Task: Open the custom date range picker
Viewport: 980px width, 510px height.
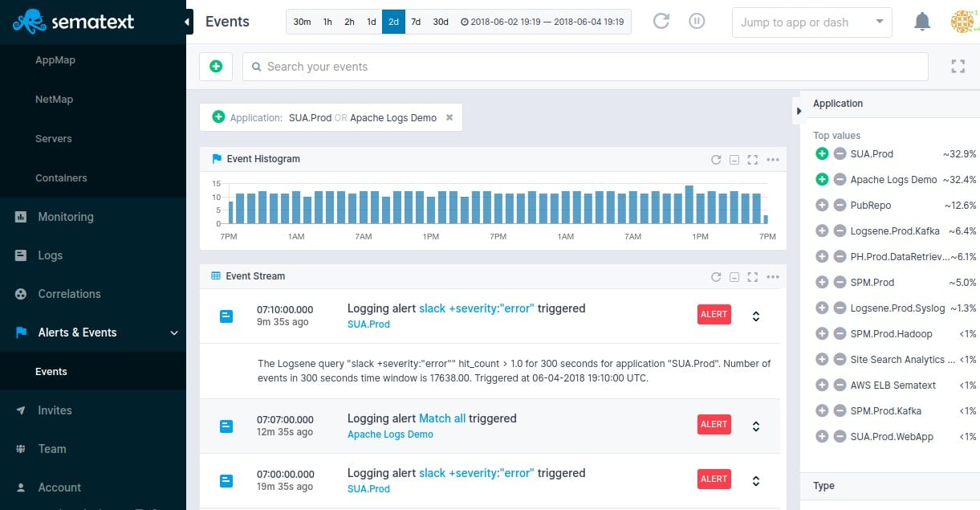Action: tap(543, 22)
